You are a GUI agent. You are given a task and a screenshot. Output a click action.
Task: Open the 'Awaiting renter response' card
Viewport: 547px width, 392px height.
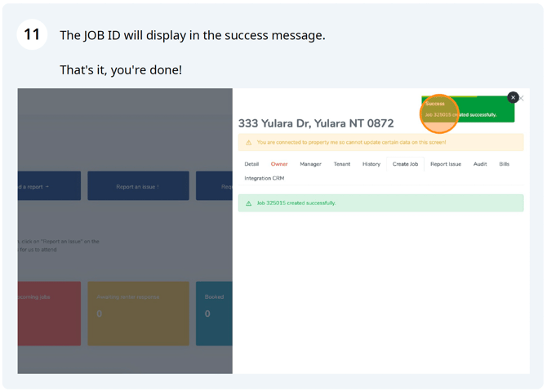coord(138,314)
